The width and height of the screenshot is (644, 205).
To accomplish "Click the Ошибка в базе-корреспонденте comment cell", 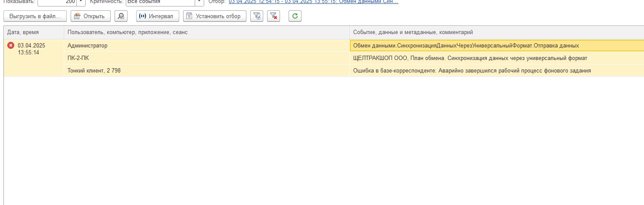I will [x=495, y=70].
